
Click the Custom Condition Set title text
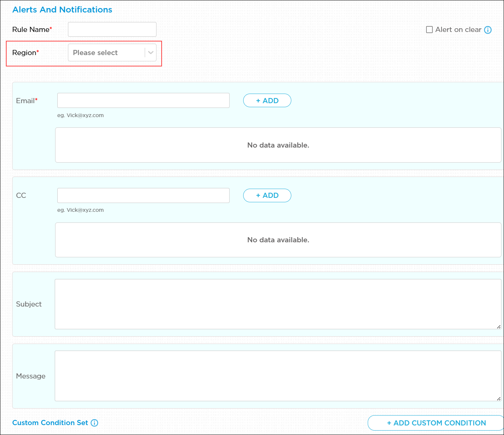(50, 423)
